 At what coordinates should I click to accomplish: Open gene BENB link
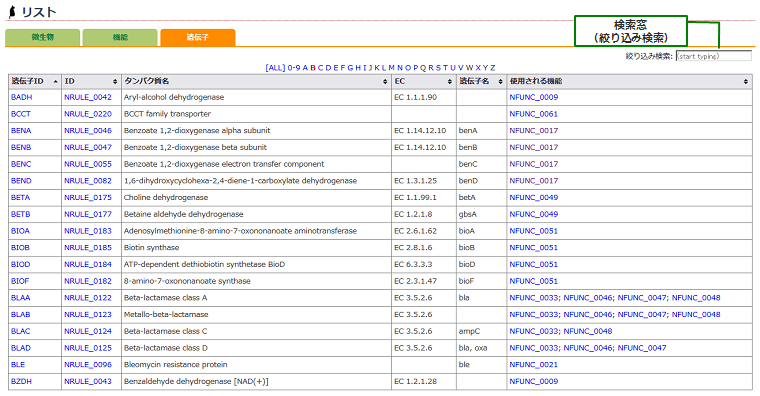point(21,147)
